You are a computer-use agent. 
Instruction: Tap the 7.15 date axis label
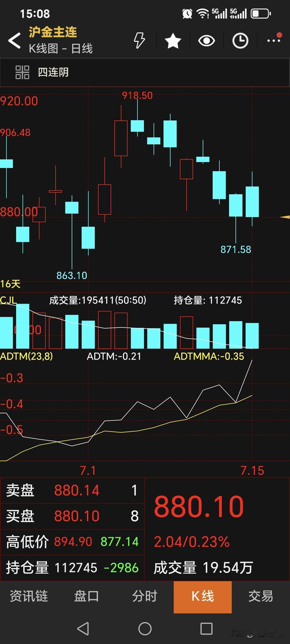(x=252, y=471)
